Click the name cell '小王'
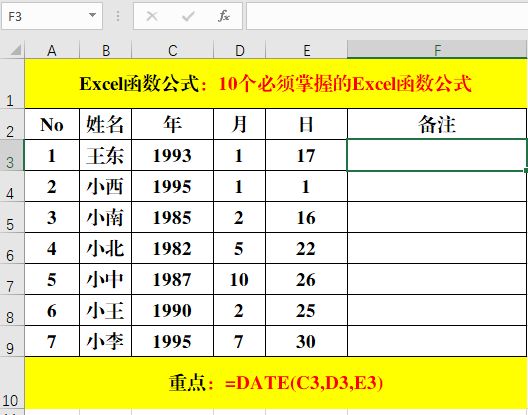 pos(105,310)
